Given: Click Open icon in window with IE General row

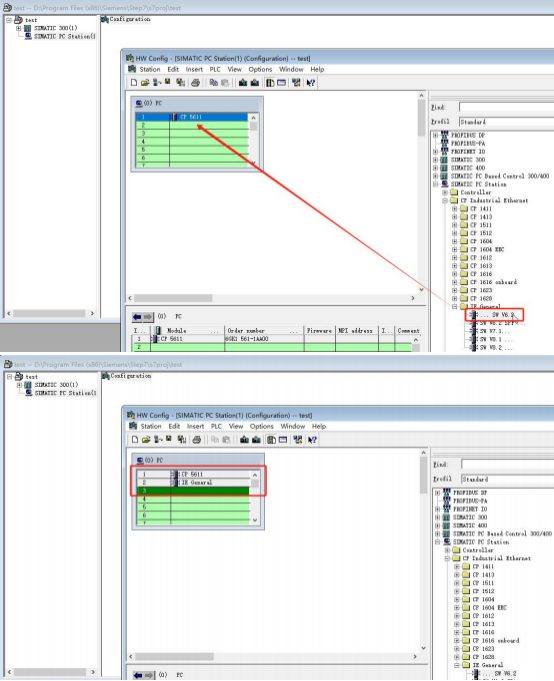Looking at the screenshot, I should coord(146,440).
